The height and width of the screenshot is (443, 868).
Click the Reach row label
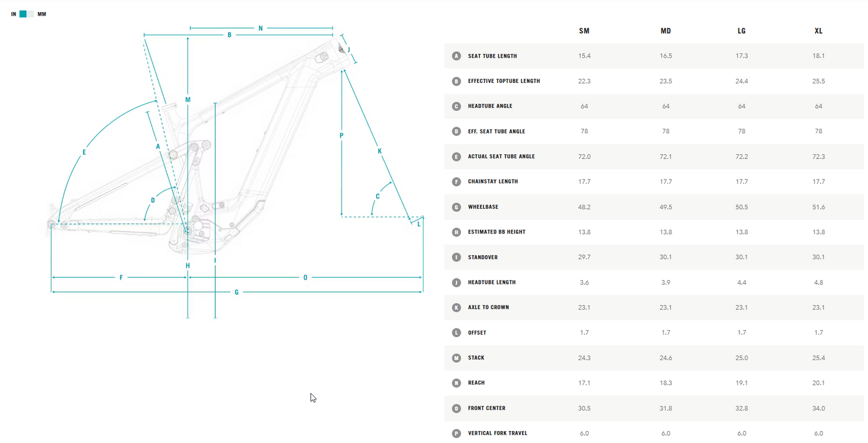click(476, 383)
